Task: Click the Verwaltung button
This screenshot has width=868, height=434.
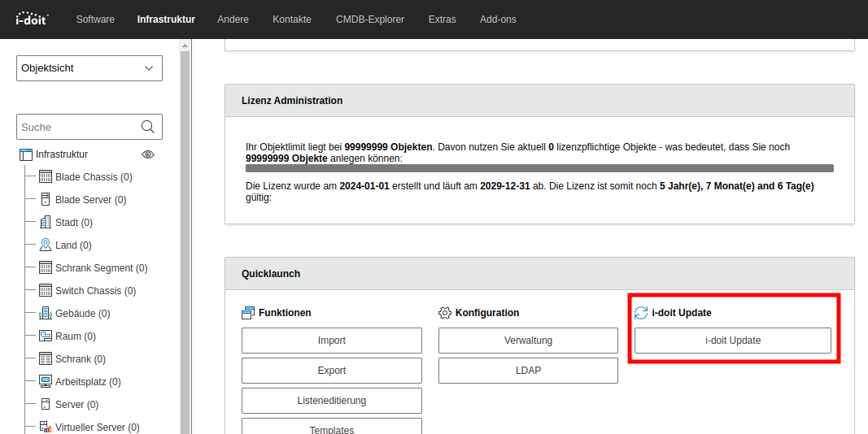Action: (x=528, y=341)
